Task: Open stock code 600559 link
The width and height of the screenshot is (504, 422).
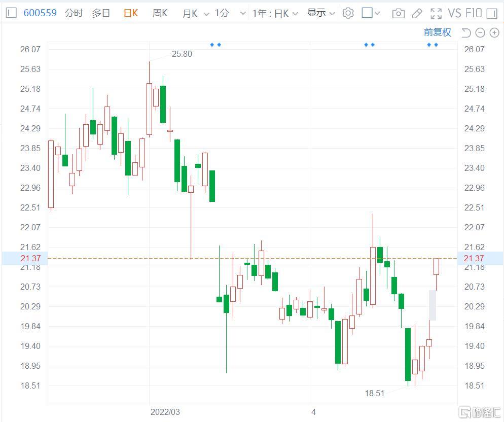Action: click(x=40, y=13)
